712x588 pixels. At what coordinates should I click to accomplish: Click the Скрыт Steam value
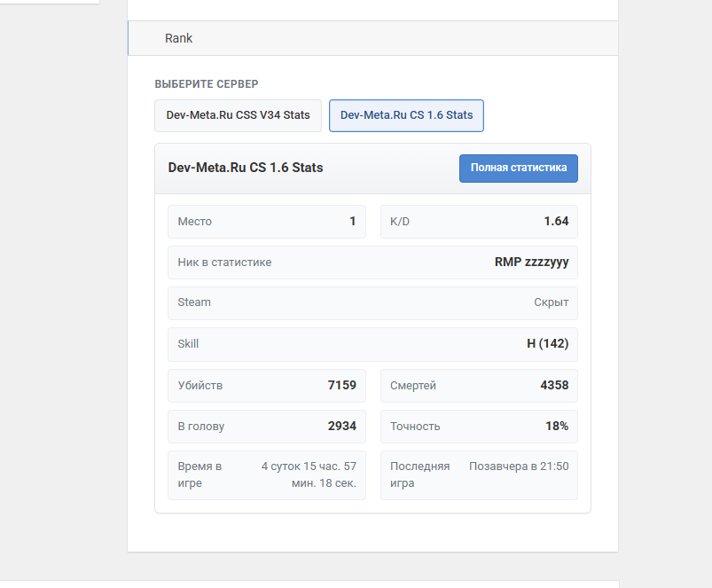(x=552, y=302)
